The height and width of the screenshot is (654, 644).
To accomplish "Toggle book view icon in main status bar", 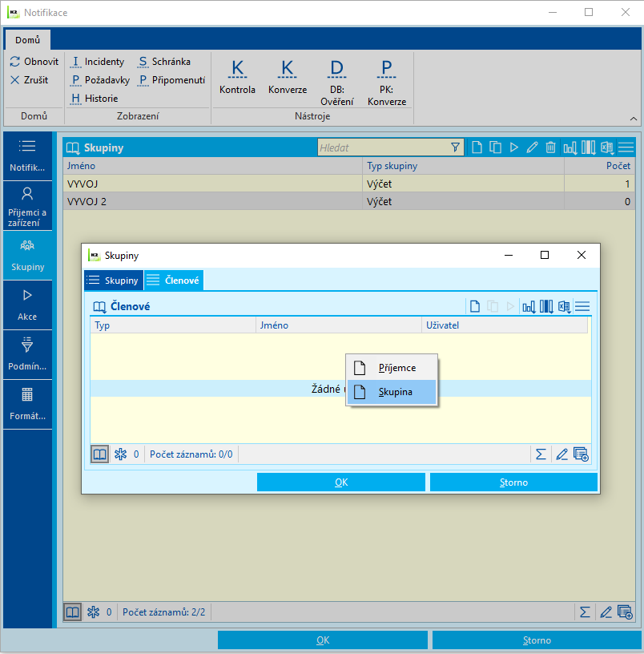I will pyautogui.click(x=73, y=612).
